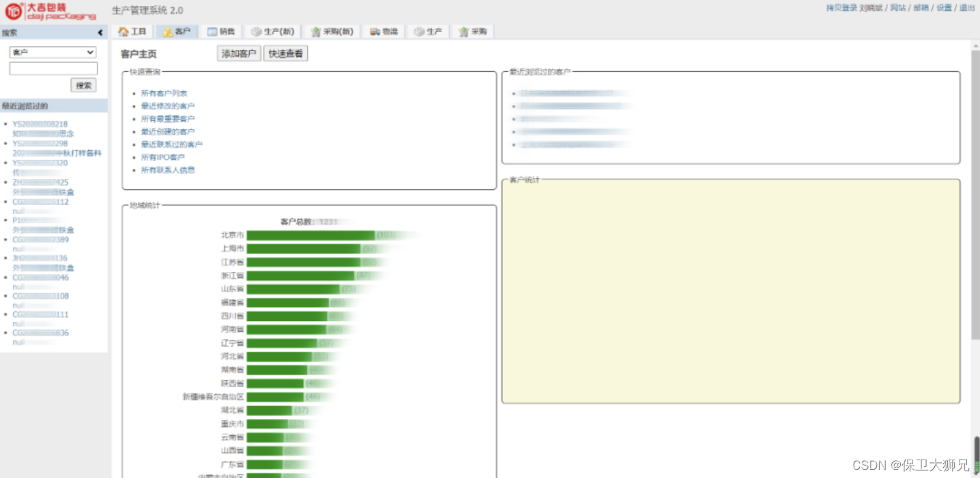Click the 重庆市 label in region chart
Viewport: 980px width, 478px height.
[232, 424]
